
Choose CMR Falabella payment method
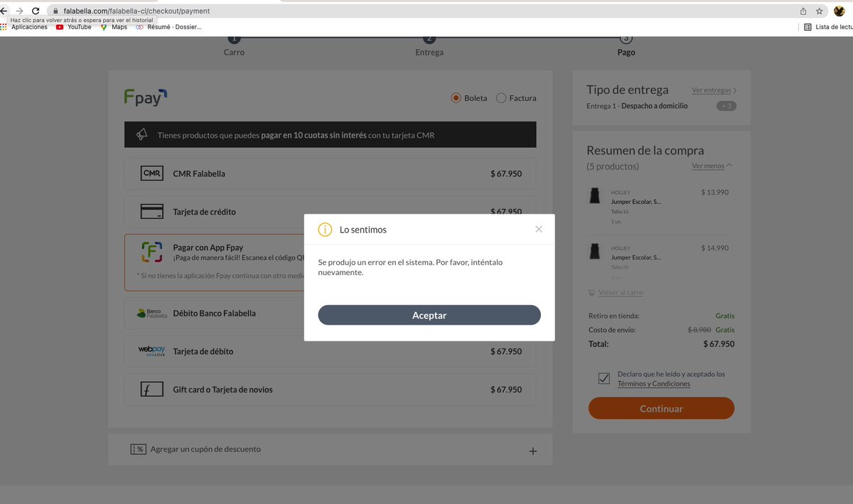[330, 173]
